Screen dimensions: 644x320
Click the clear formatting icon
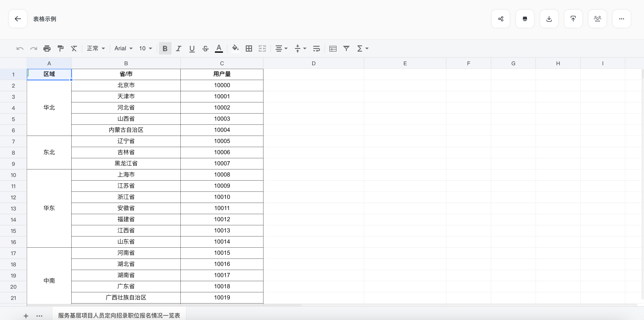pyautogui.click(x=74, y=48)
